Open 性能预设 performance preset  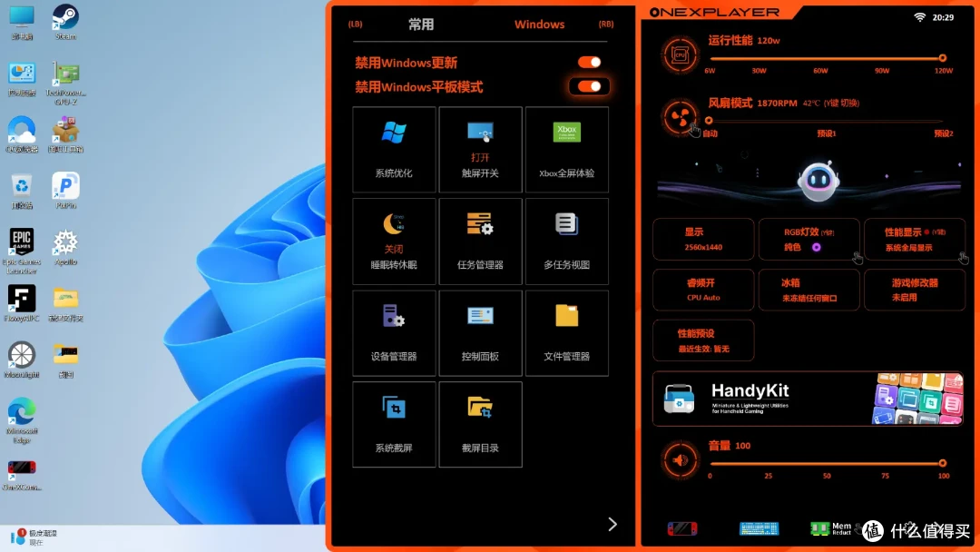(x=703, y=340)
